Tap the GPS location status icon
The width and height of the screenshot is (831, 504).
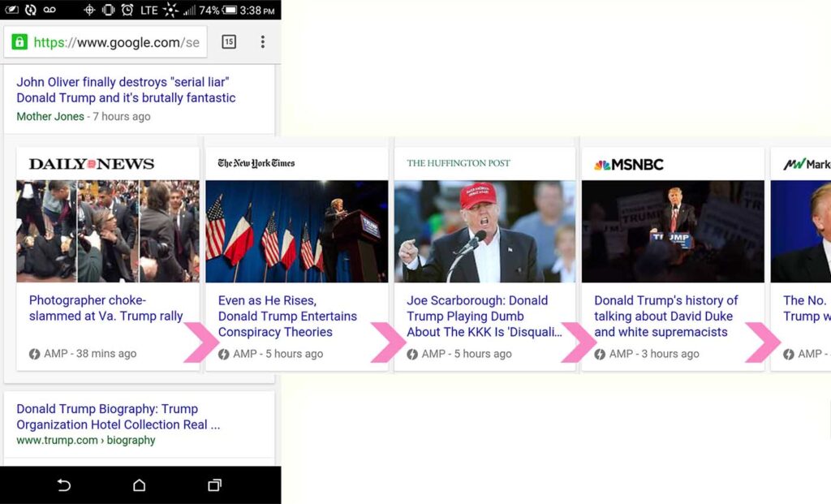[89, 10]
